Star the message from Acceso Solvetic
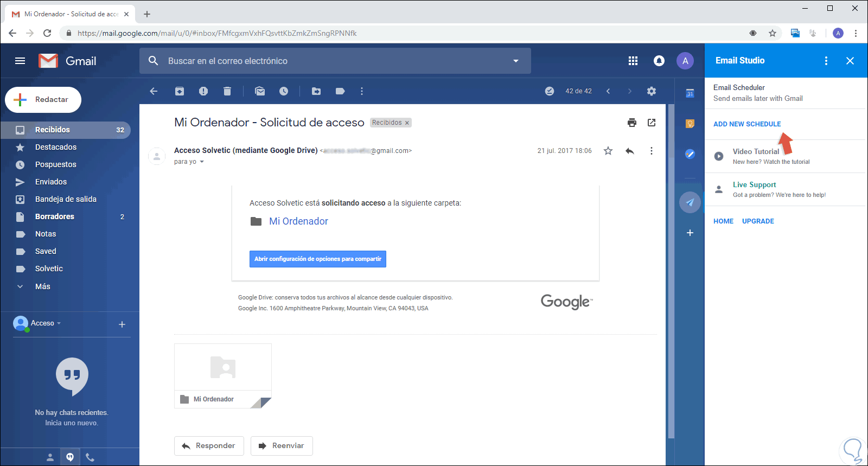The image size is (868, 466). [608, 151]
